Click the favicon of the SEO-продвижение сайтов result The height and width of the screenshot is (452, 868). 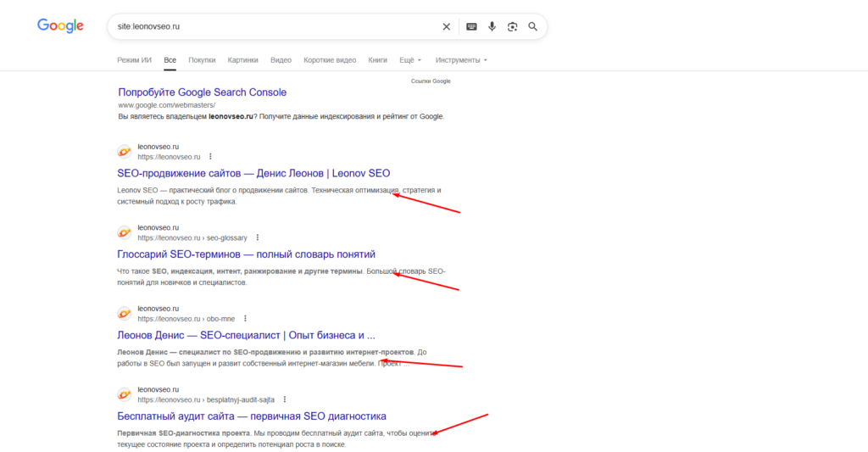coord(125,151)
